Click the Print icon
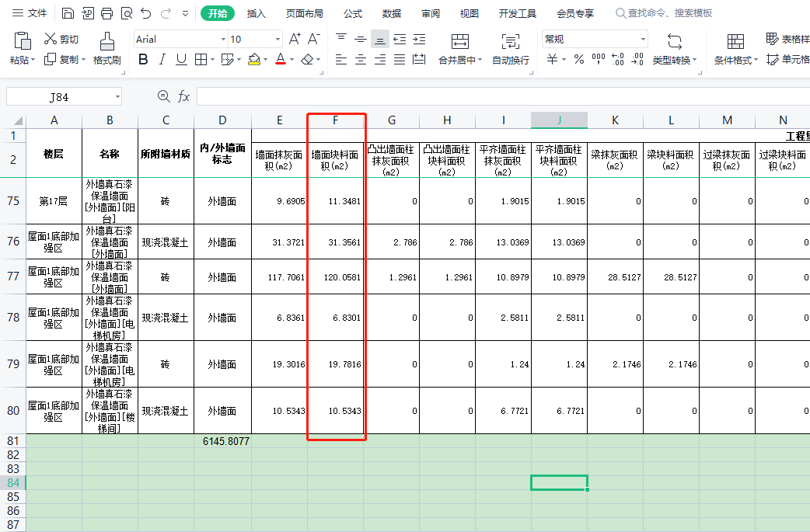The height and width of the screenshot is (532, 810). 107,13
